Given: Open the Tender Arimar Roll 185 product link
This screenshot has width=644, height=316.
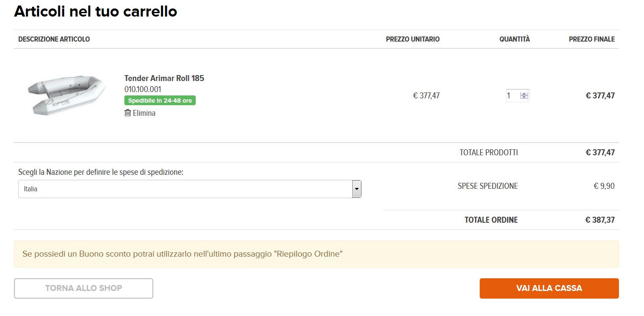Looking at the screenshot, I should click(x=164, y=78).
